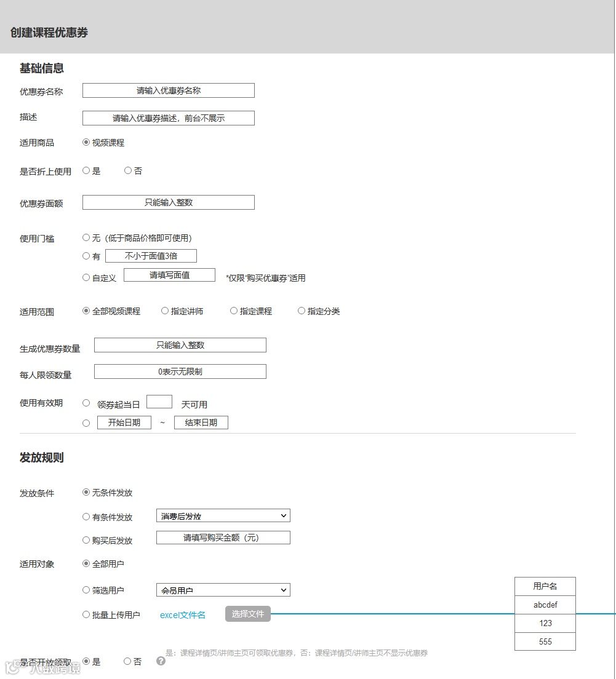Viewport: 616px width, 679px height.
Task: Click the 生成优惠券数量 input field
Action: 180,345
